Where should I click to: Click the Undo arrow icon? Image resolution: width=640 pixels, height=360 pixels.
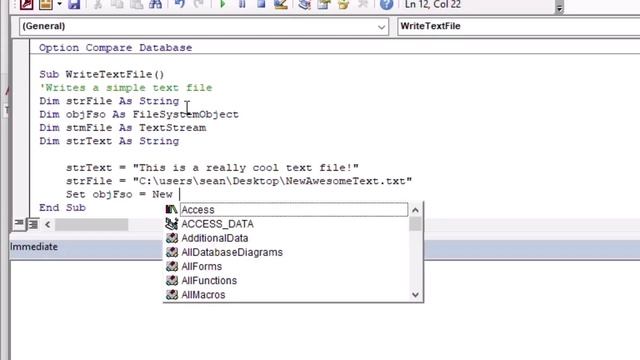click(x=180, y=4)
